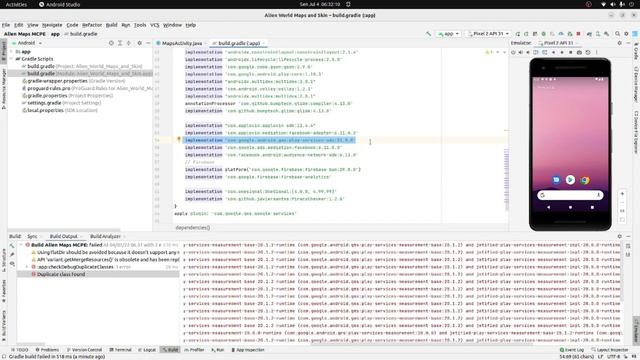The height and width of the screenshot is (360, 640).
Task: Open the TODO tool window
Action: click(20, 350)
